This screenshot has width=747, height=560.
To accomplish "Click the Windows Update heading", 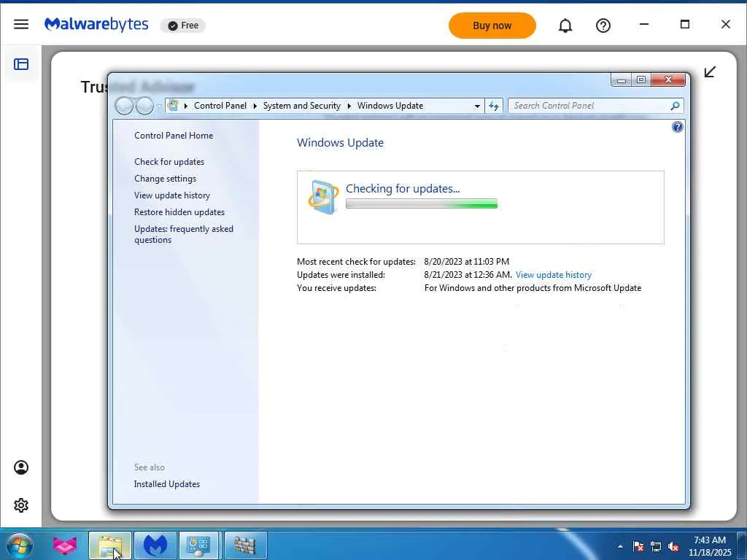I will click(x=340, y=142).
